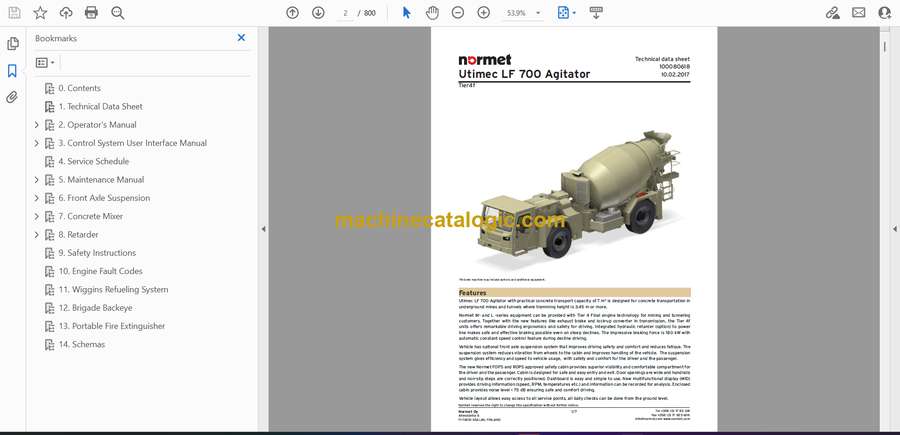900x435 pixels.
Task: Click the Save file icon
Action: (14, 13)
